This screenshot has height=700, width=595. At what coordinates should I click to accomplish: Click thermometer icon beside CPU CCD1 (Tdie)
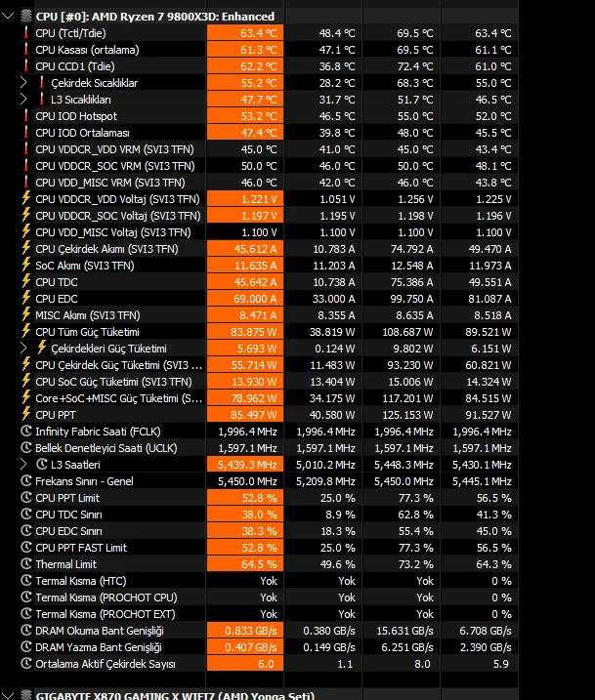26,65
